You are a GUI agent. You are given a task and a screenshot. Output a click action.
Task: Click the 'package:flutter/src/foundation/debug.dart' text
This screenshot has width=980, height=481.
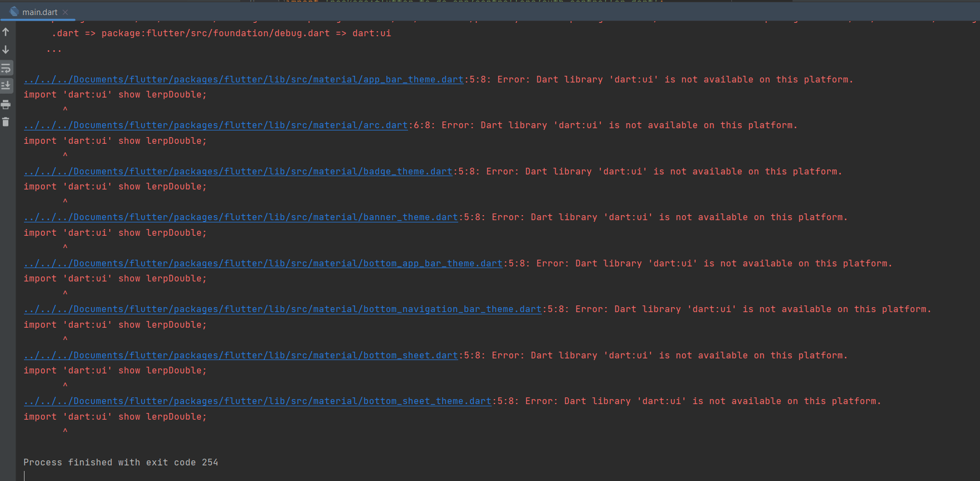tap(216, 33)
